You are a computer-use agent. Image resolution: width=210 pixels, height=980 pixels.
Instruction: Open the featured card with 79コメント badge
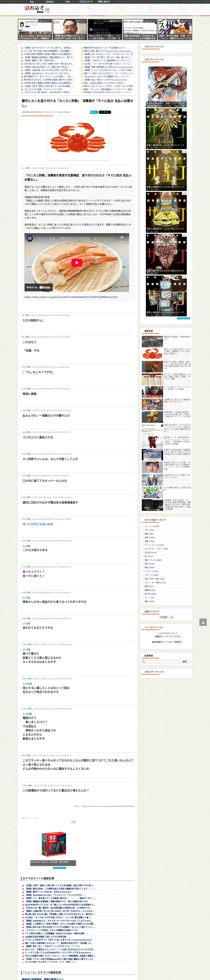click(70, 30)
